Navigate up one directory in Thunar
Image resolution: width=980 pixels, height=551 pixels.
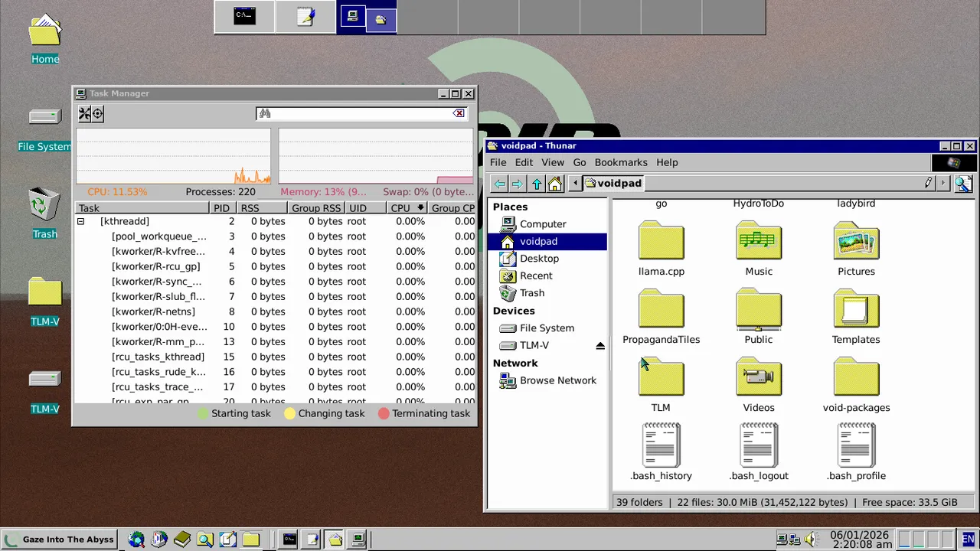tap(536, 183)
